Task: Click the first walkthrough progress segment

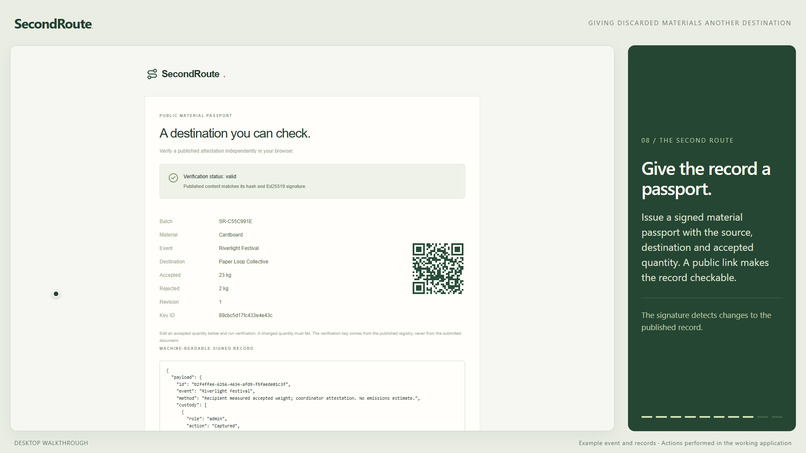Action: 647,416
